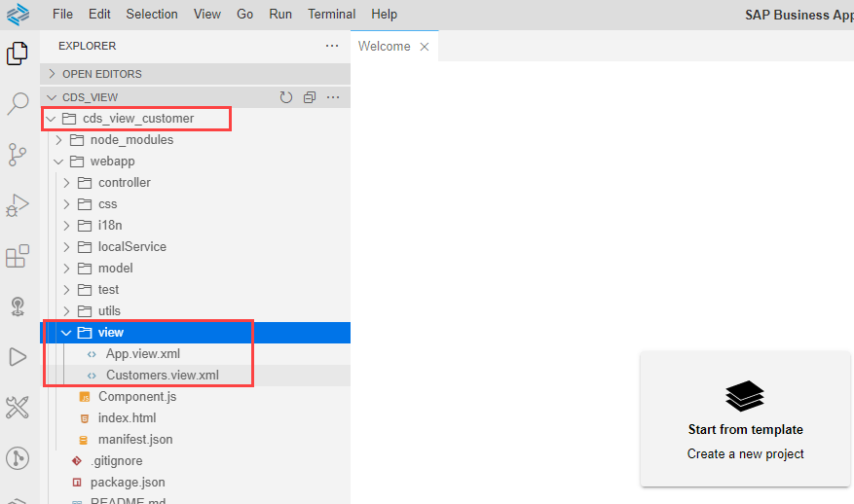Open the Terminal menu

[332, 15]
